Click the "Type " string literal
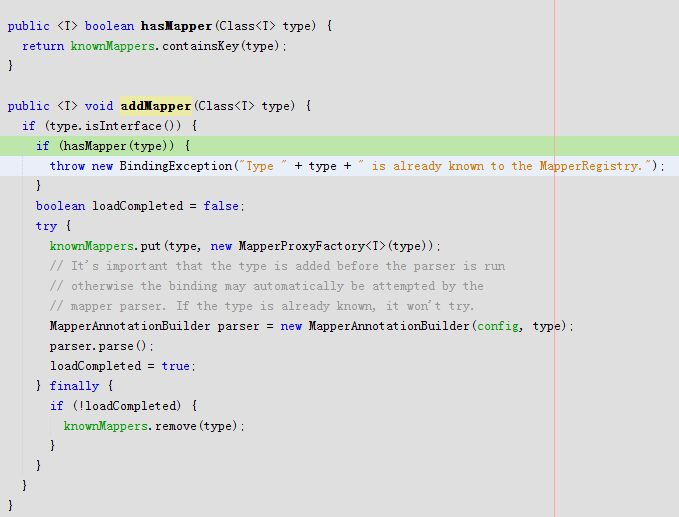The image size is (679, 517). click(264, 166)
